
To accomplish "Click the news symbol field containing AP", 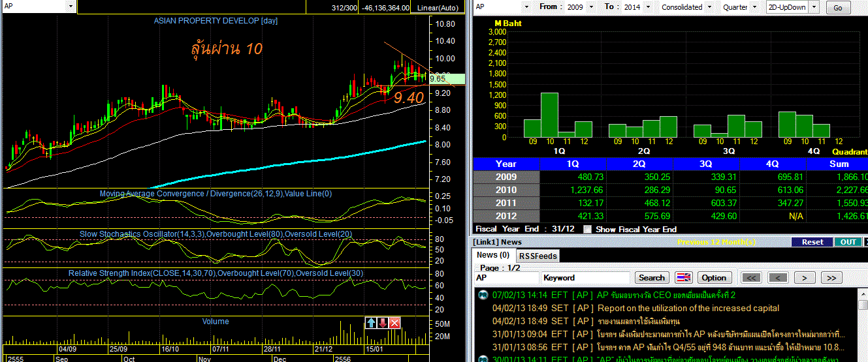I will pyautogui.click(x=506, y=277).
